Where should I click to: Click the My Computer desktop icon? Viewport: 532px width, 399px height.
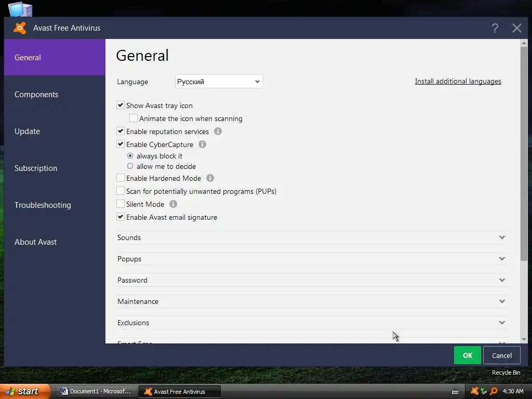tap(20, 9)
